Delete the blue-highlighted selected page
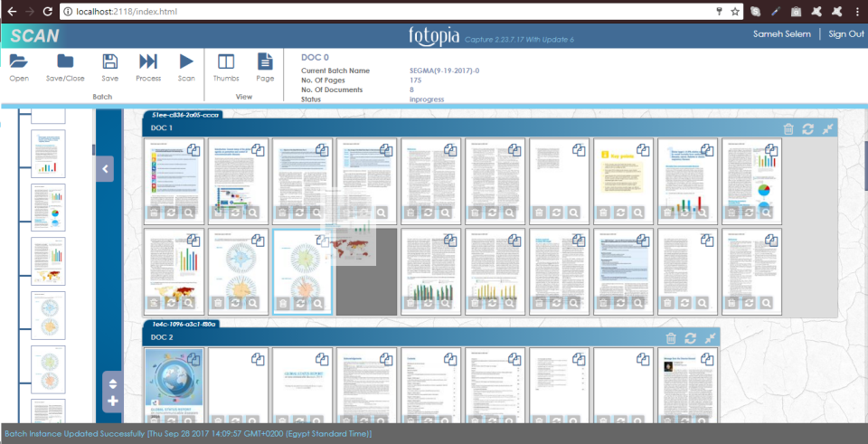This screenshot has width=868, height=444. [x=283, y=303]
